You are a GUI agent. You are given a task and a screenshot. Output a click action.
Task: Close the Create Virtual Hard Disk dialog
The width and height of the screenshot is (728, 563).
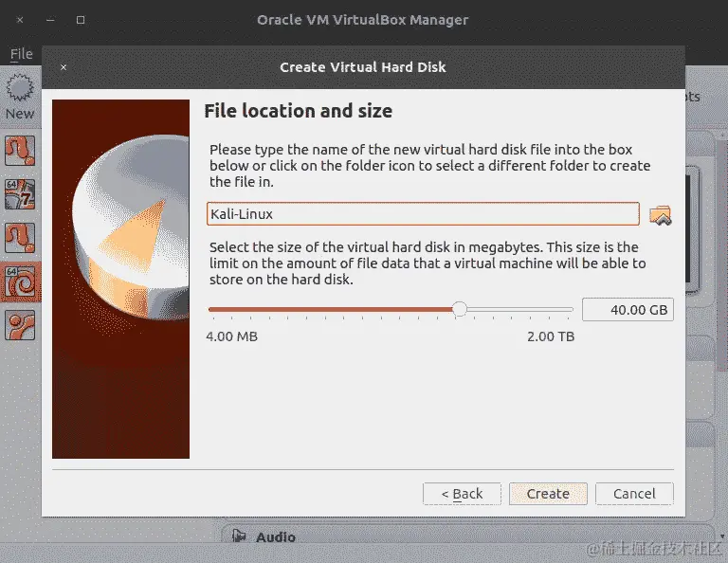pyautogui.click(x=64, y=67)
